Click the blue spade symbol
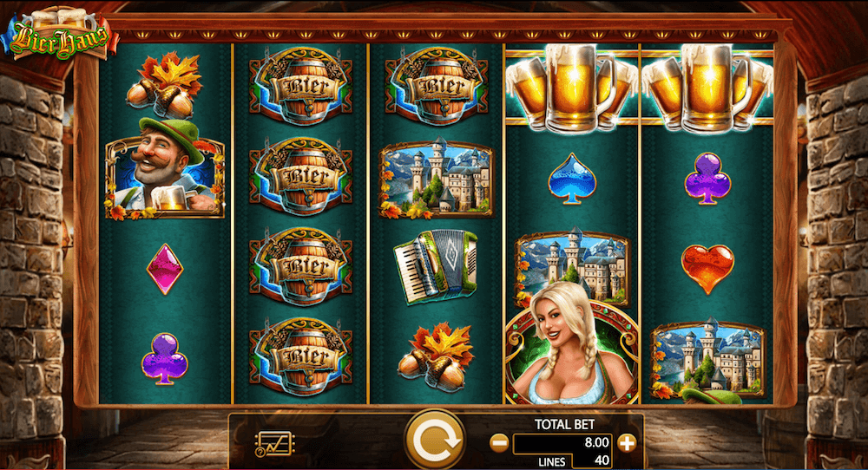Screen dimensions: 868x470 coord(572,179)
